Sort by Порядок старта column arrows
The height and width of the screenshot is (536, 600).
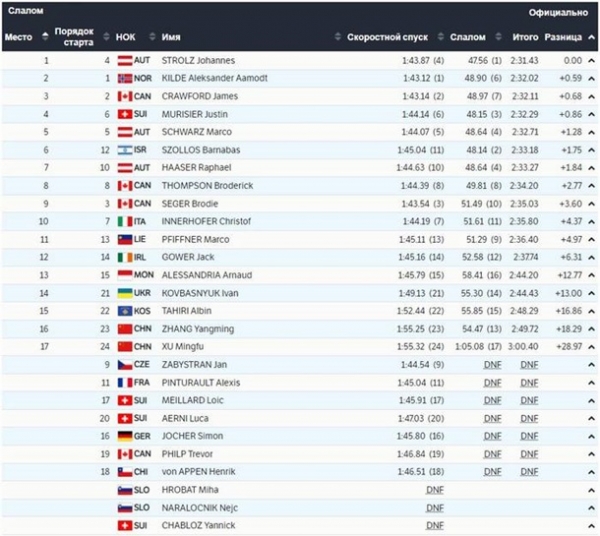(x=106, y=37)
